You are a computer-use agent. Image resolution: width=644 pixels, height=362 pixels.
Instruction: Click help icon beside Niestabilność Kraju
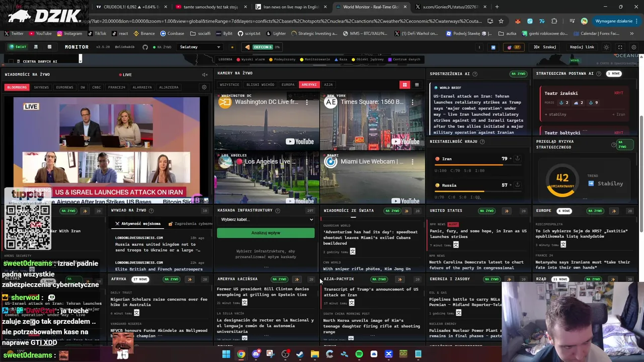click(482, 142)
